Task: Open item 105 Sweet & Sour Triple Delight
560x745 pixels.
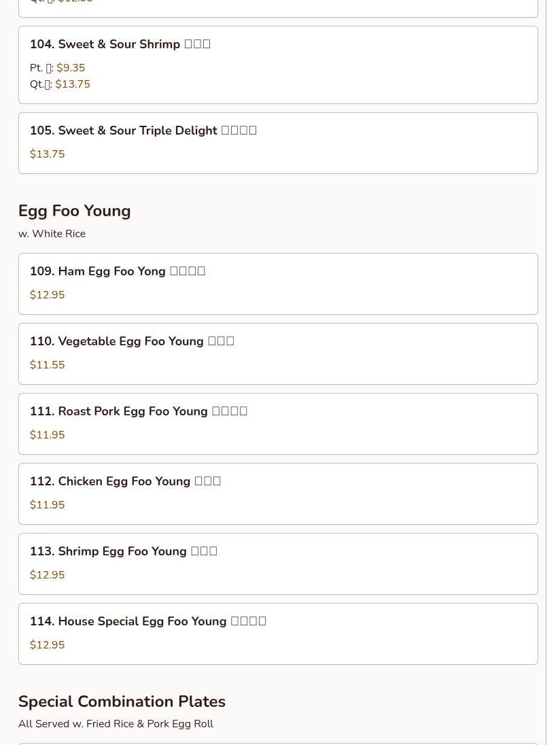Action: pos(143,131)
